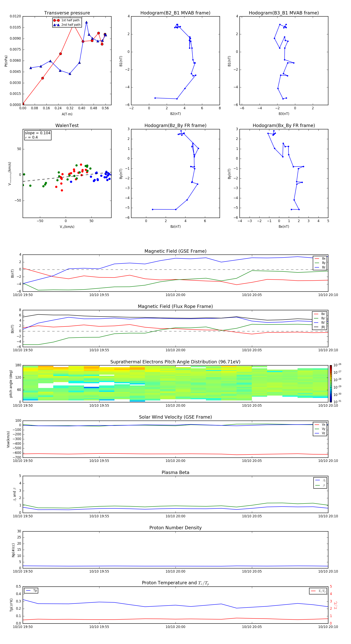Click the "Hodogram(B2_B1 MVAB frame)" title
This screenshot has height=644, width=351.
click(x=175, y=13)
